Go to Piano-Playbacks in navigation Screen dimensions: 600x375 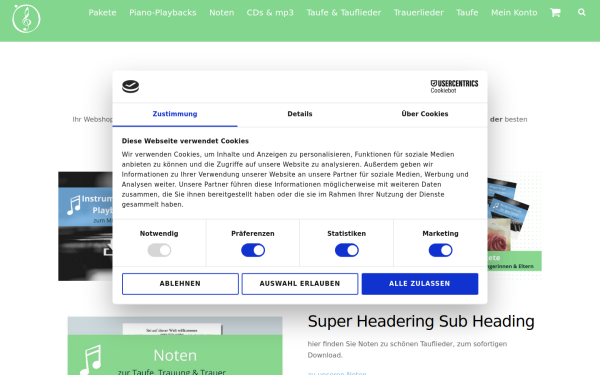click(x=163, y=13)
